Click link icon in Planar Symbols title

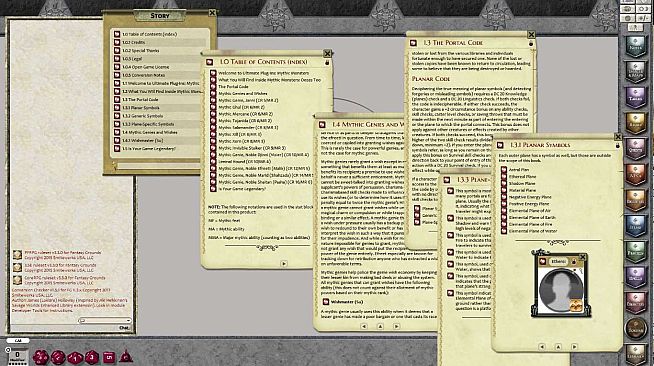point(500,145)
